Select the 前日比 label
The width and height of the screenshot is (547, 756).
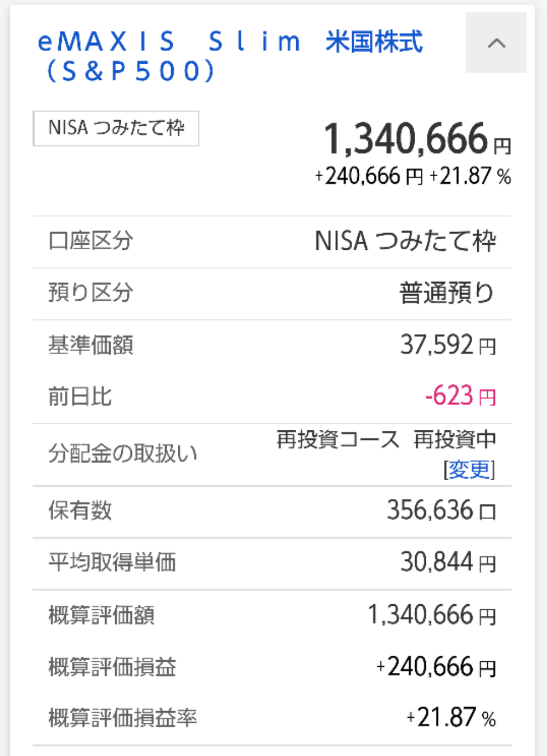pos(80,397)
